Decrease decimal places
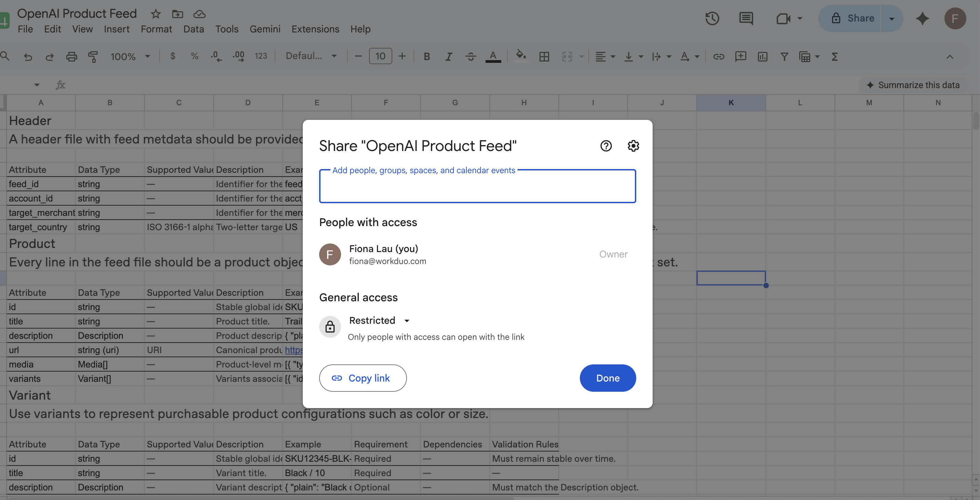This screenshot has width=980, height=500. (x=216, y=56)
